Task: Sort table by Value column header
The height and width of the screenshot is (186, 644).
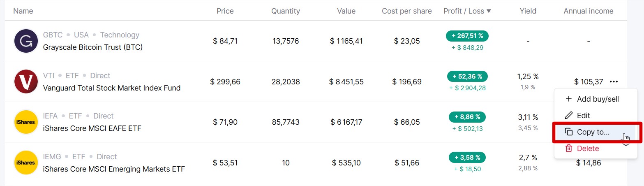Action: pos(346,11)
